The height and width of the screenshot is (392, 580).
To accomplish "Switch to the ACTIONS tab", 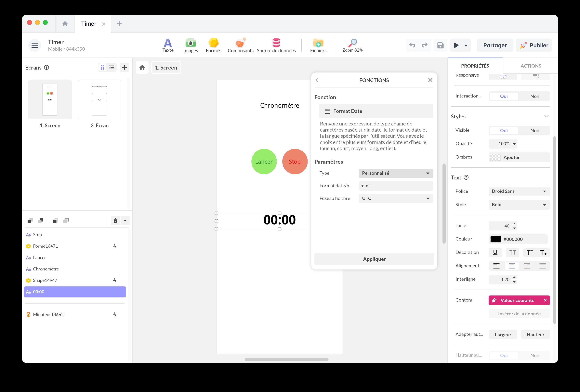I will (x=531, y=66).
